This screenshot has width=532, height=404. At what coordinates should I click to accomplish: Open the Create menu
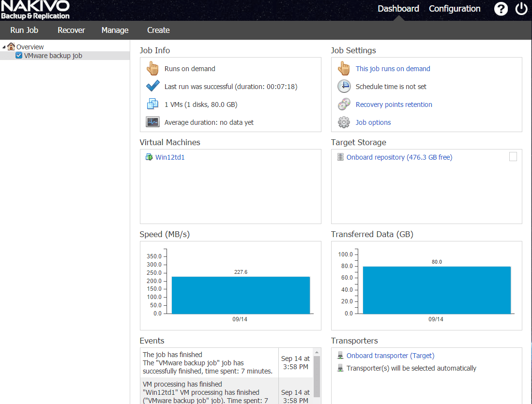point(158,30)
